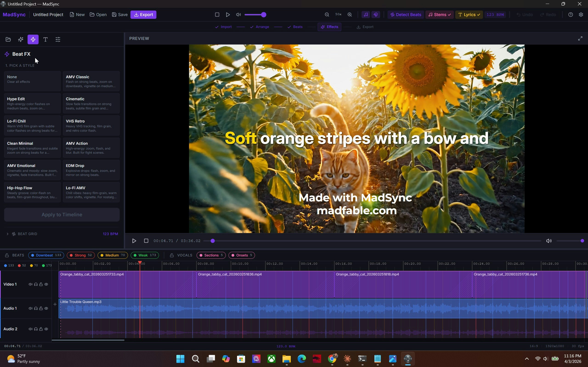This screenshot has height=367, width=588.
Task: Open the settings gear in the top toolbar
Action: (x=581, y=14)
